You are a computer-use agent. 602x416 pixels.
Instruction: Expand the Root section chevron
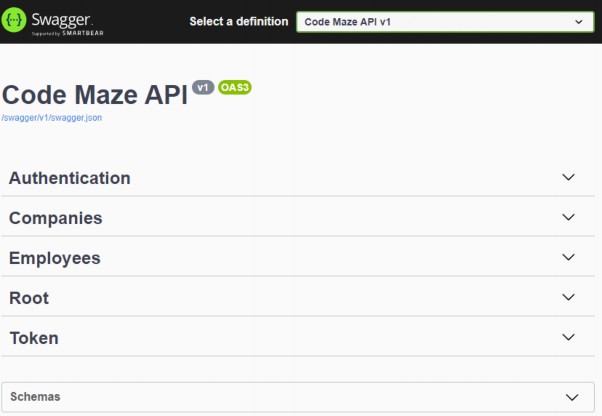(x=568, y=297)
